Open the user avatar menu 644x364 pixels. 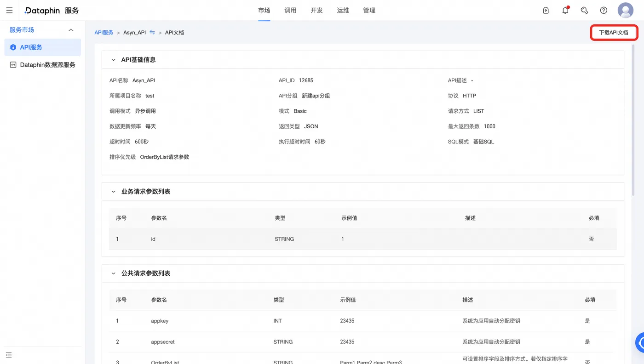pyautogui.click(x=626, y=10)
